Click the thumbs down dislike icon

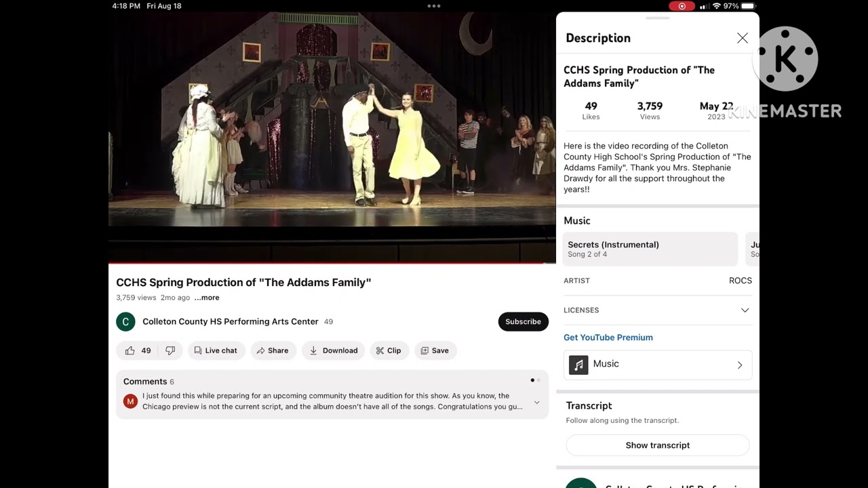point(170,350)
